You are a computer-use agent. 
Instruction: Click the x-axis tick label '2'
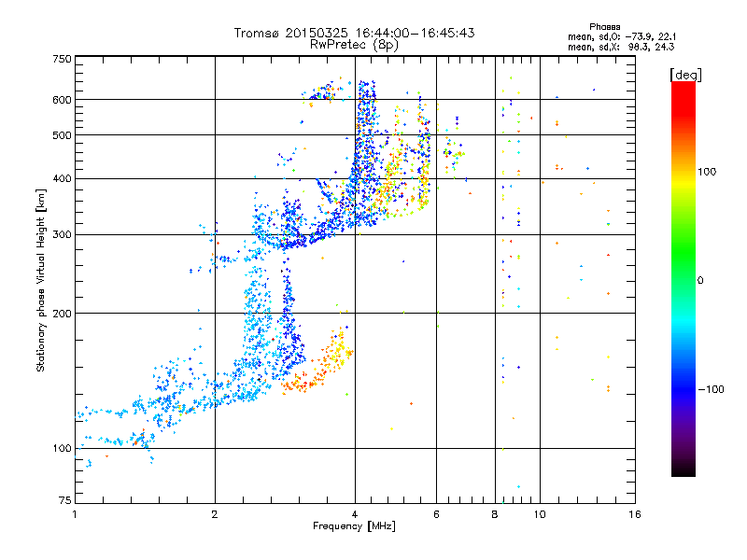pos(215,514)
